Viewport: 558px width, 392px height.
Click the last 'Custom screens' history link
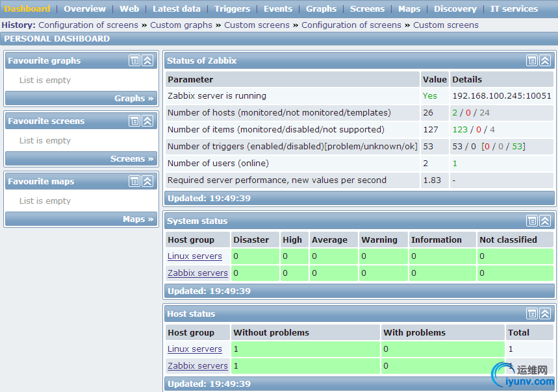click(446, 25)
